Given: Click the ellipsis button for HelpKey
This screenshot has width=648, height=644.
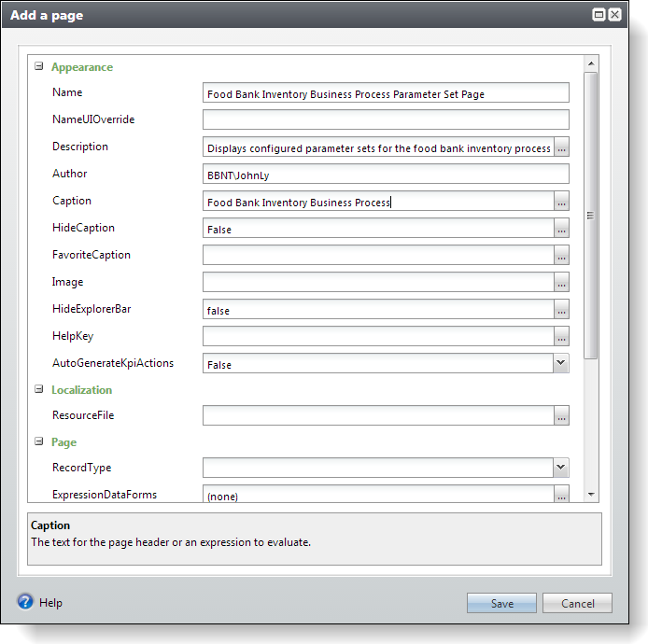Looking at the screenshot, I should [561, 336].
